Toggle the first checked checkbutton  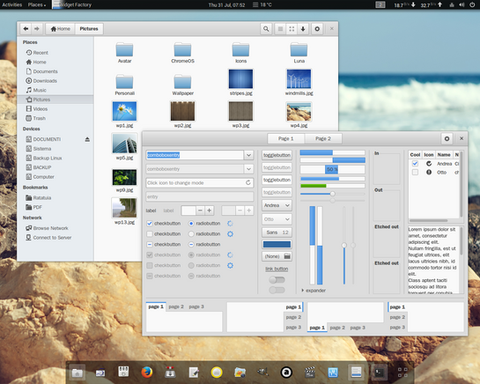tap(149, 224)
